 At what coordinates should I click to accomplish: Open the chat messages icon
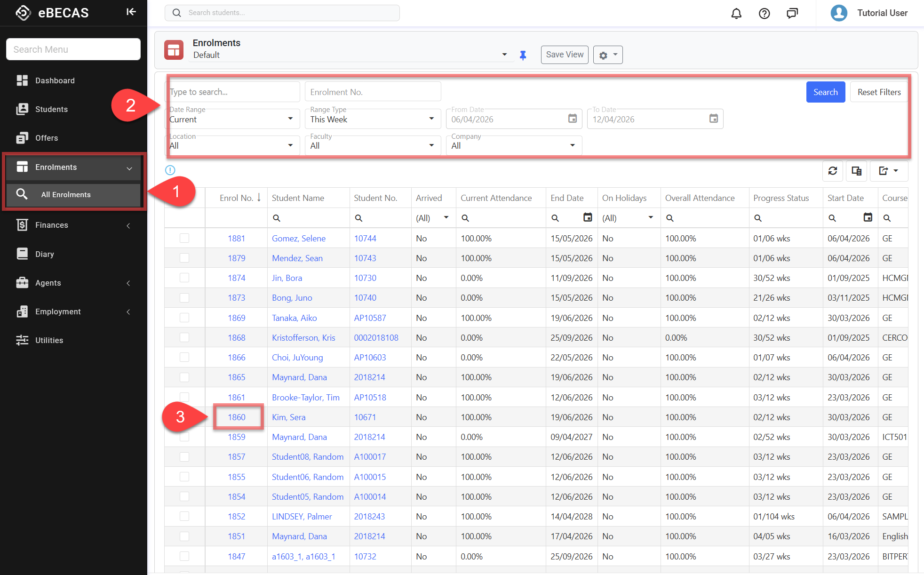click(792, 13)
